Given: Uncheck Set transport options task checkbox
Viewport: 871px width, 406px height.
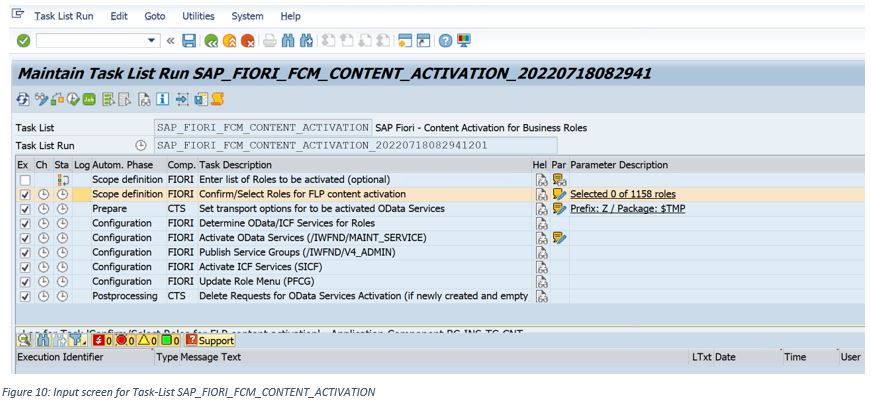Looking at the screenshot, I should [24, 209].
